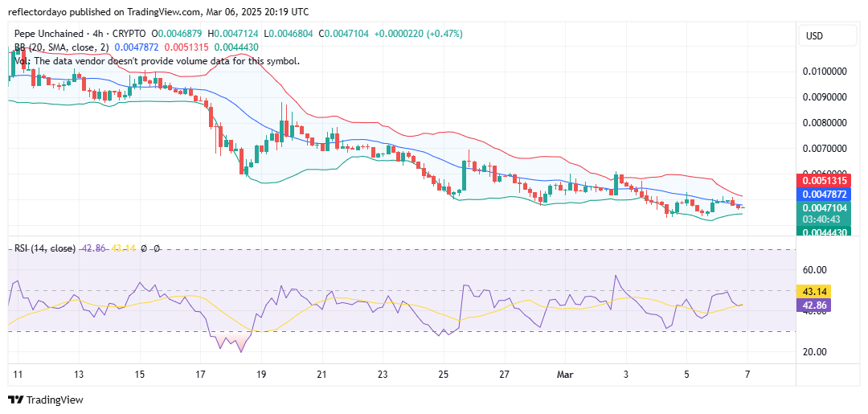The width and height of the screenshot is (868, 414).
Task: Click the date label 27 on time axis
Action: (x=504, y=374)
